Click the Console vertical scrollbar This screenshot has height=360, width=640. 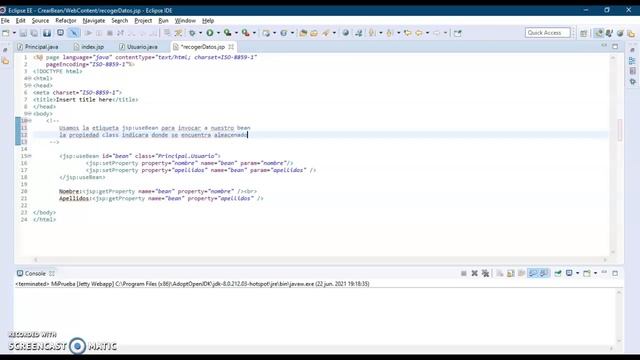(619, 316)
